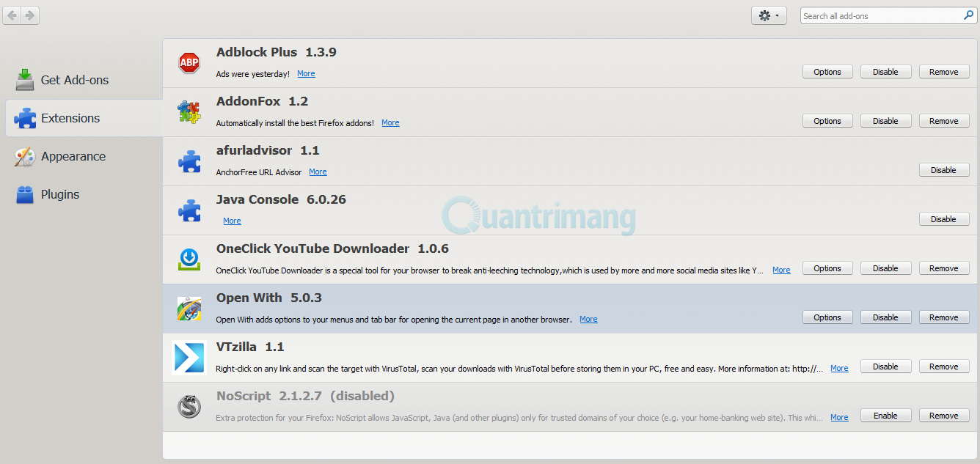
Task: Click the NoScript extension icon
Action: pyautogui.click(x=189, y=407)
